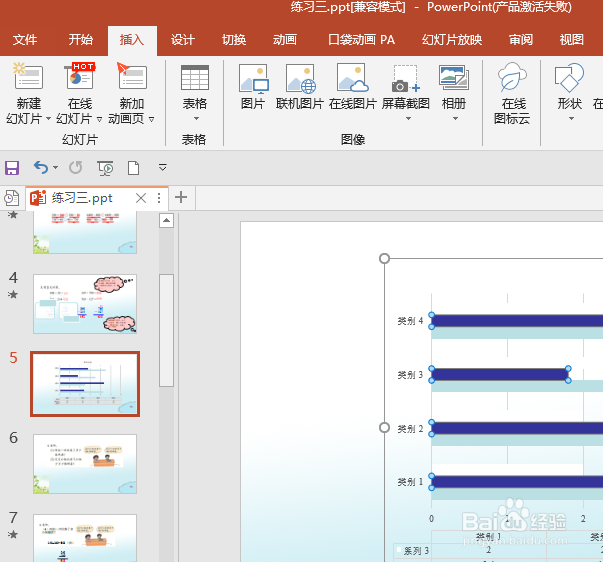
Task: Click the Shapes (形状) icon
Action: tap(569, 77)
